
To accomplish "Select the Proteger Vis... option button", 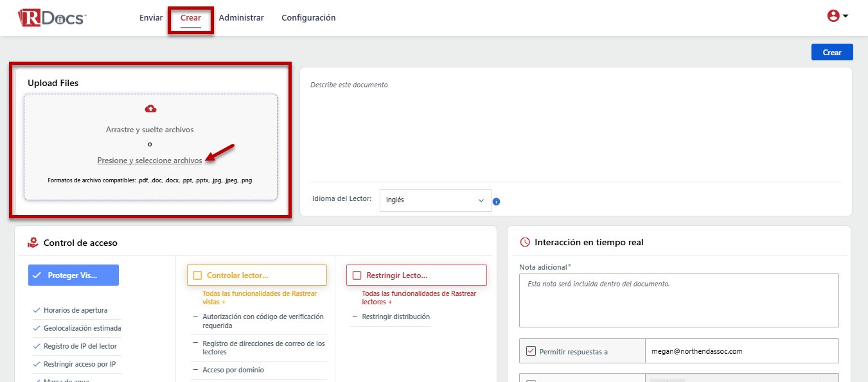I will coord(73,275).
